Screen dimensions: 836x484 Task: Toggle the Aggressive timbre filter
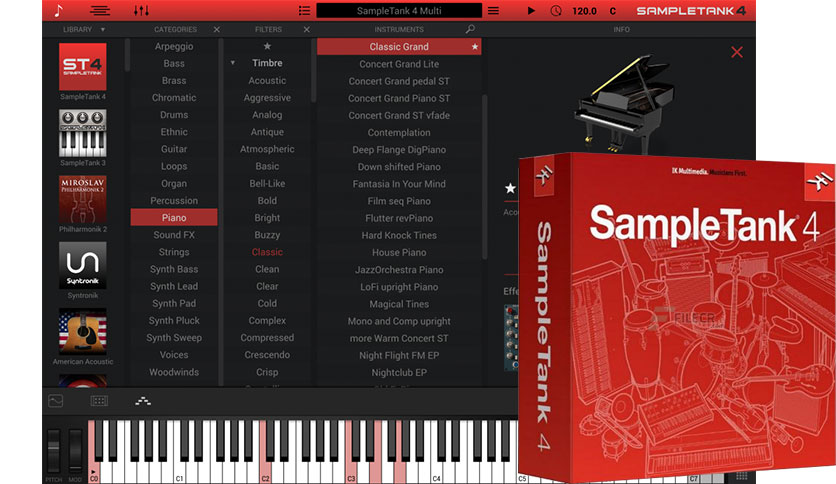tap(267, 98)
